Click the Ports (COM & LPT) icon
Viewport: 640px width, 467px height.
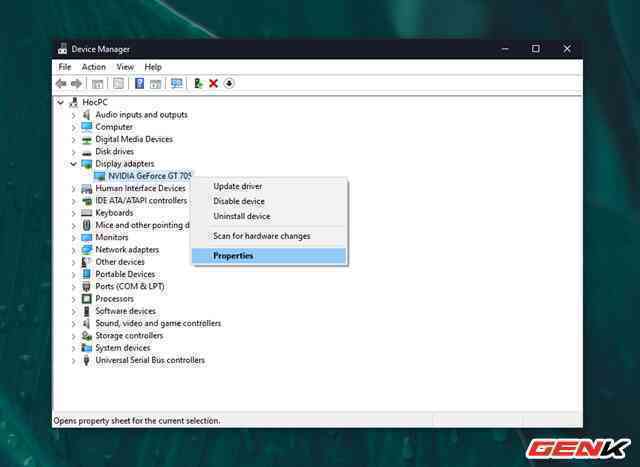point(86,287)
